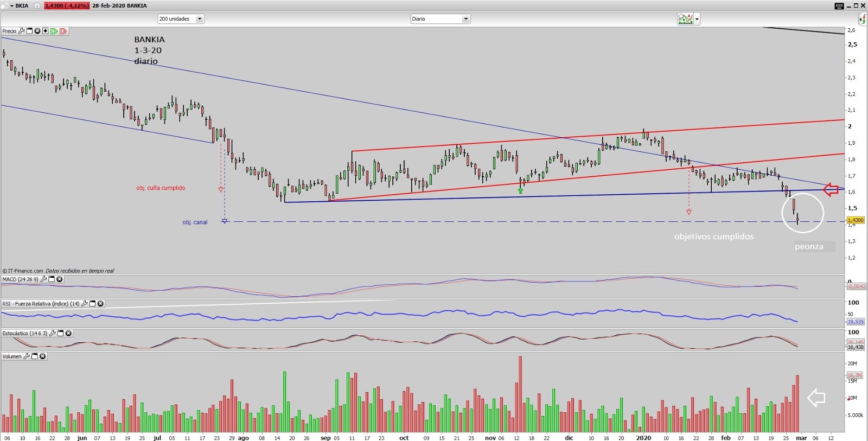
Task: Click the 'peonza' annotation text
Action: coord(809,246)
